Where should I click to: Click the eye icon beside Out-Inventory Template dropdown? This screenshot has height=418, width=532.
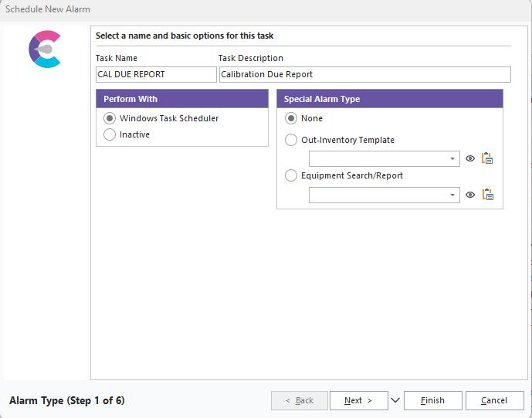[x=470, y=158]
